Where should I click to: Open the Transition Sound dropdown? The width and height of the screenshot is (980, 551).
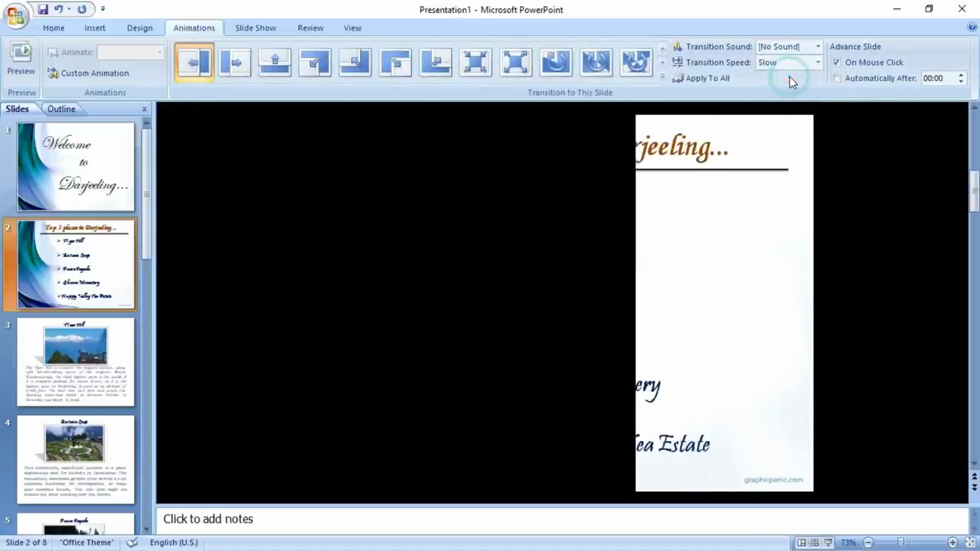(818, 47)
